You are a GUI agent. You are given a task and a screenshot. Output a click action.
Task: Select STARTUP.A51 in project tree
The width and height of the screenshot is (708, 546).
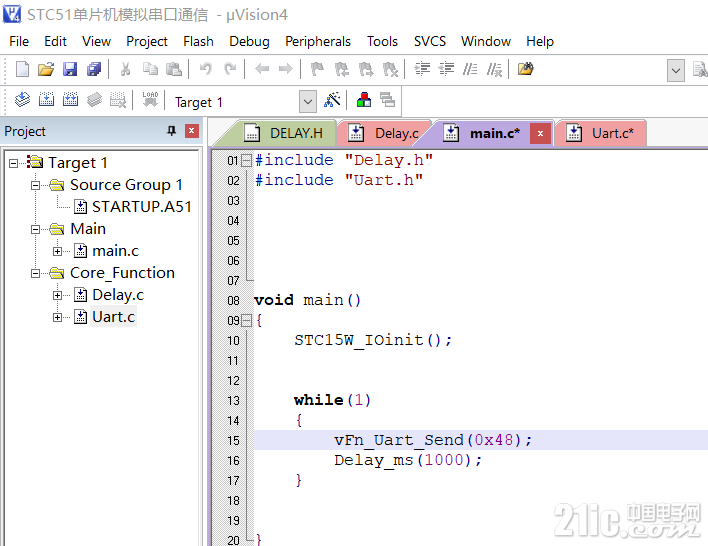pyautogui.click(x=142, y=207)
